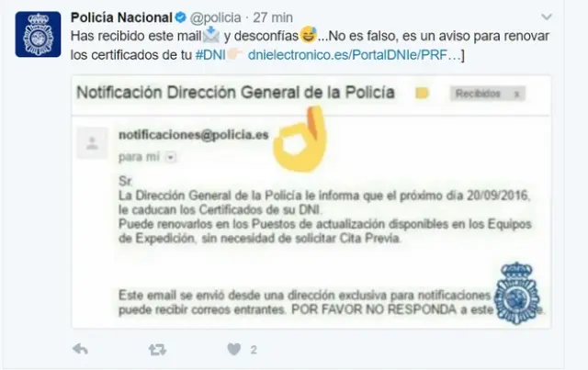This screenshot has height=370, width=588.
Task: Open the #DNI hashtag link
Action: coord(210,55)
